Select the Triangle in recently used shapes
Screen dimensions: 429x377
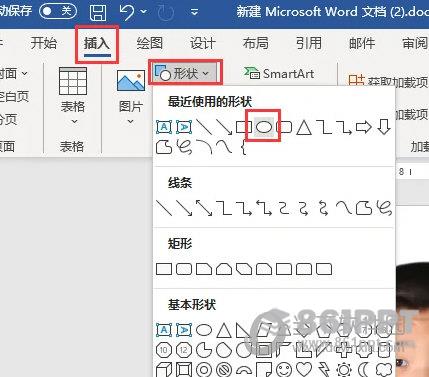click(304, 127)
